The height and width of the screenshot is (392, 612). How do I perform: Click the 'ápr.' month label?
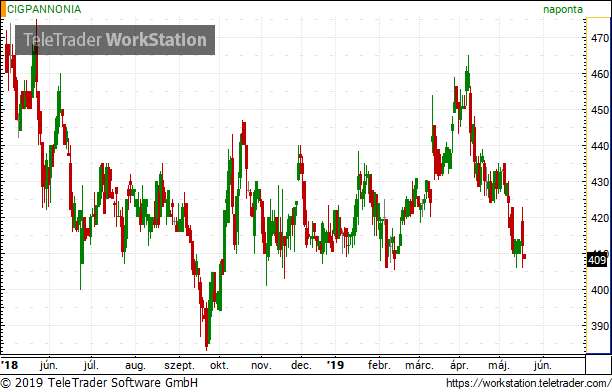coord(459,366)
